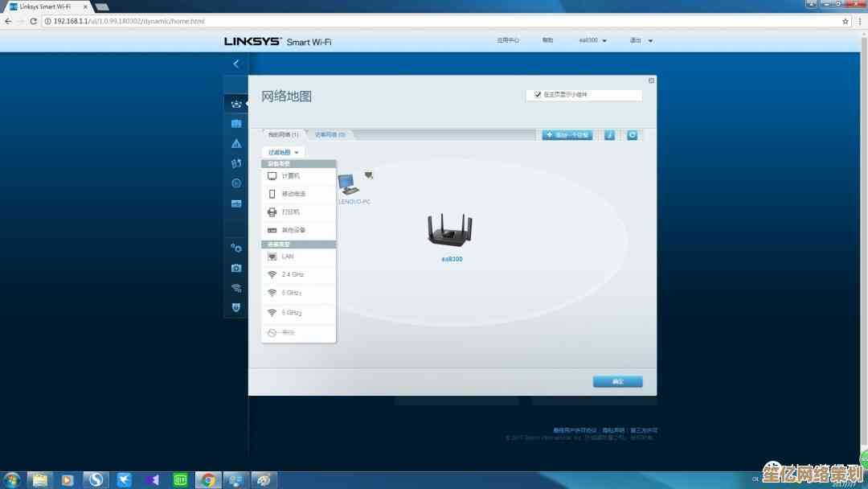
Task: Click the info 'i' button near refresh
Action: point(609,135)
